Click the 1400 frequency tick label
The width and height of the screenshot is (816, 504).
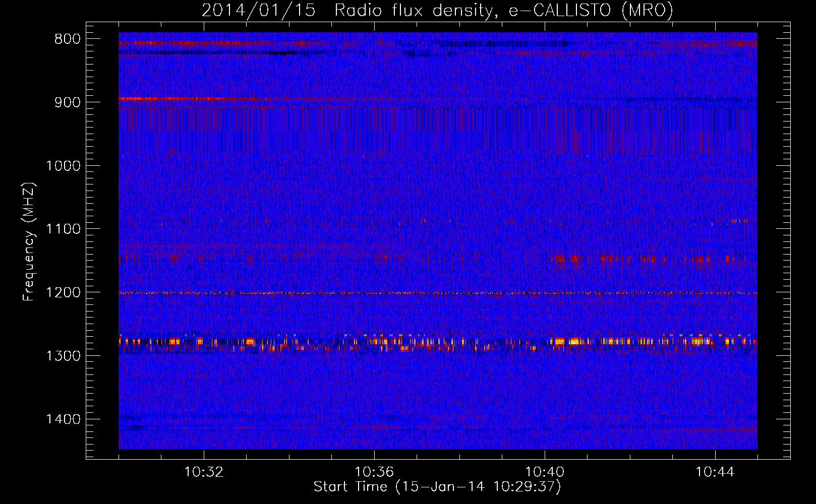(63, 419)
